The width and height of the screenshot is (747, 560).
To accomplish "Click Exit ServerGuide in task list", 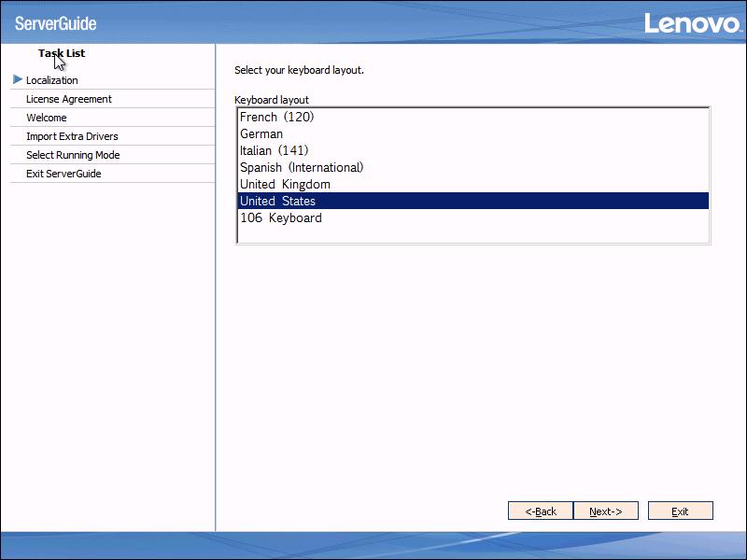I will [x=63, y=174].
